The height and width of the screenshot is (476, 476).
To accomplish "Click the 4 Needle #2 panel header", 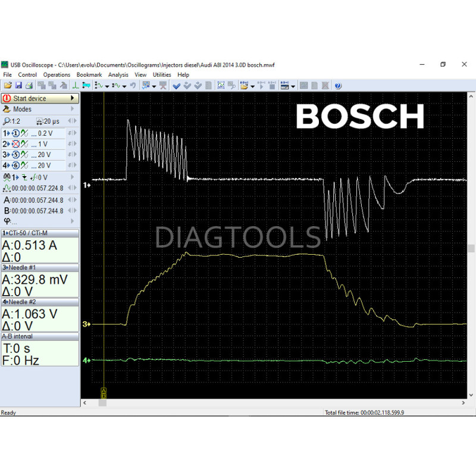I will pos(40,302).
